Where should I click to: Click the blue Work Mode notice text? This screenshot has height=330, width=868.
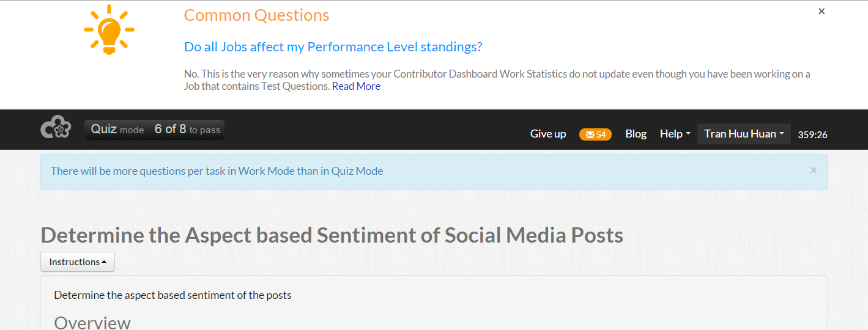point(217,171)
